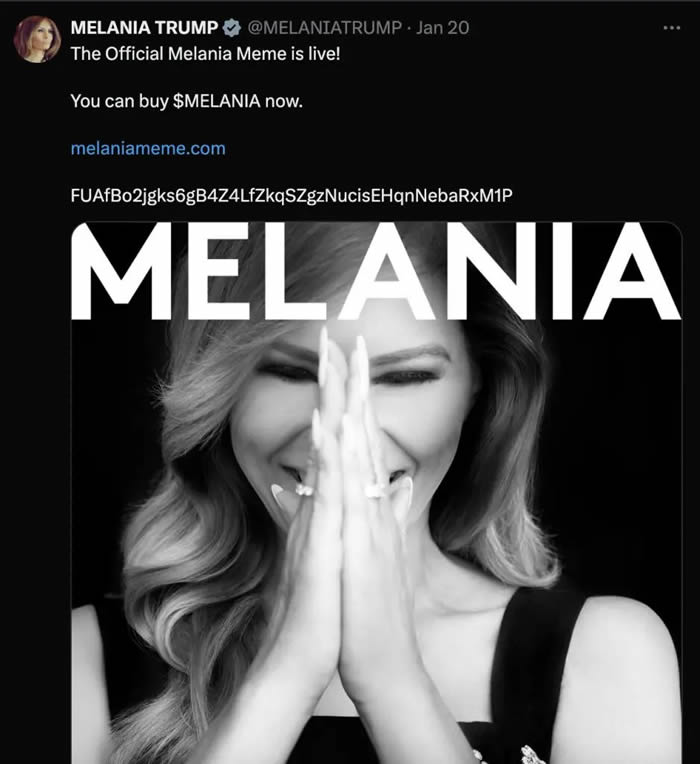Screen dimensions: 700x764
Task: Click the ring on the finger
Action: 376,490
